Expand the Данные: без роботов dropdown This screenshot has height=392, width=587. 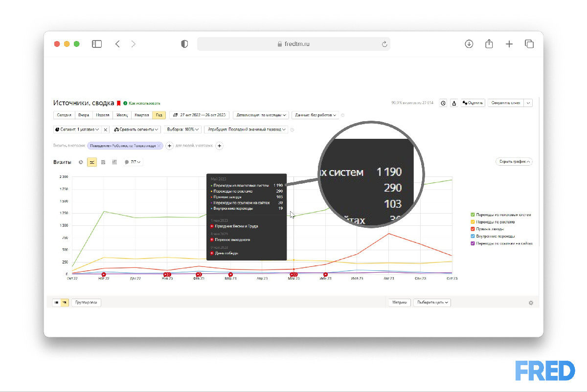coord(315,115)
